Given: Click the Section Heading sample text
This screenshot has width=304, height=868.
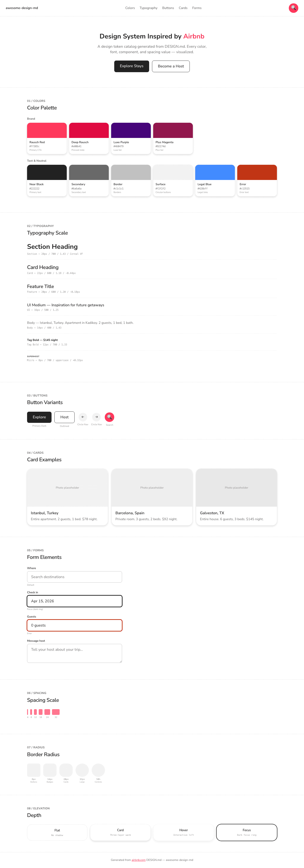Looking at the screenshot, I should 52,247.
